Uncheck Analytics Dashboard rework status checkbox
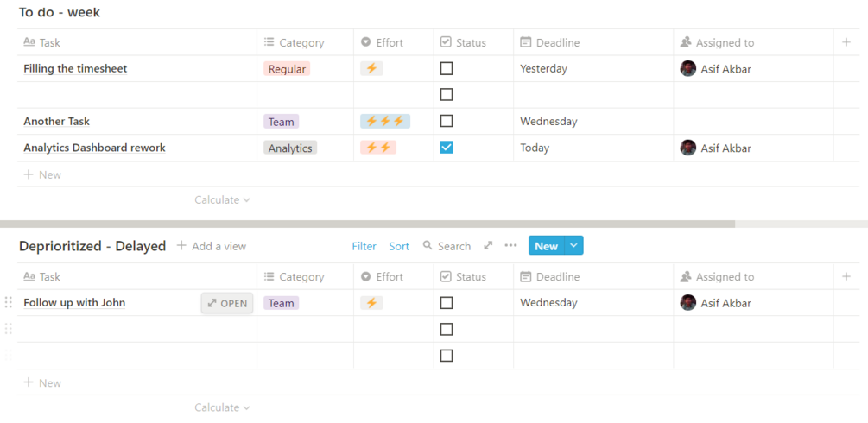868x423 pixels. [x=447, y=148]
